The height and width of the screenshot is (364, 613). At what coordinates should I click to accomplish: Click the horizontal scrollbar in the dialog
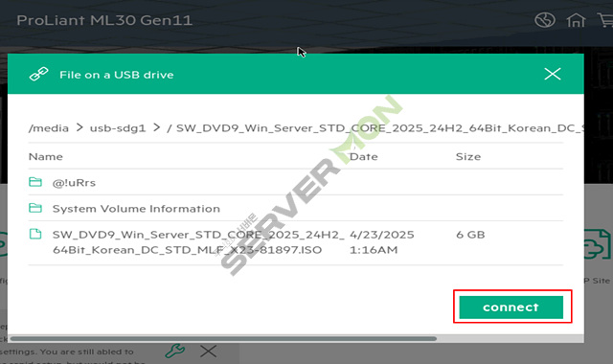click(x=223, y=338)
